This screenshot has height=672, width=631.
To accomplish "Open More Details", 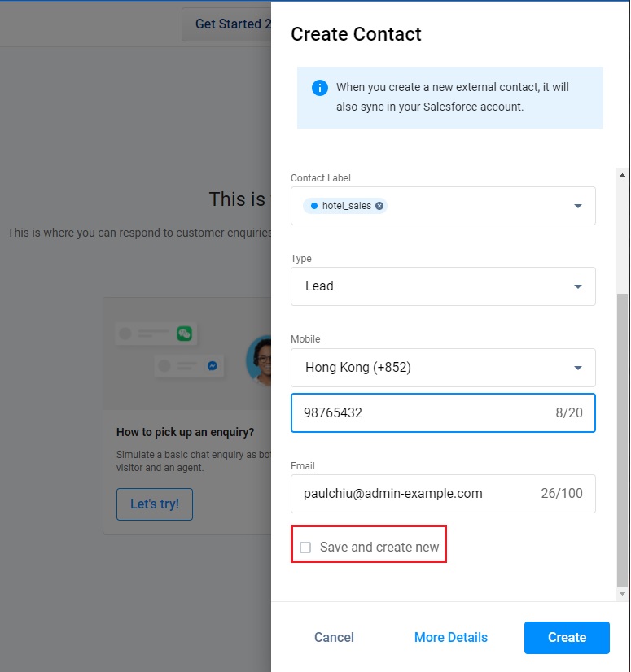I will [x=451, y=638].
